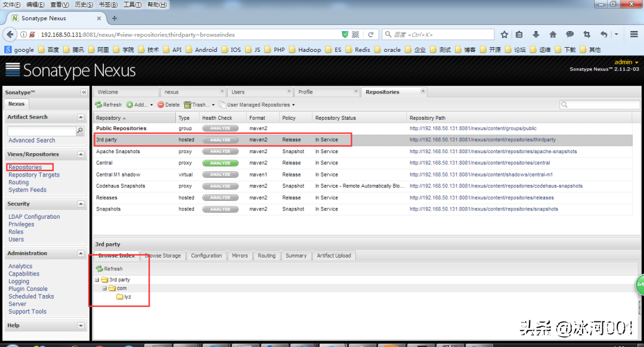Select the lyz folder
This screenshot has height=347, width=644.
(x=124, y=296)
